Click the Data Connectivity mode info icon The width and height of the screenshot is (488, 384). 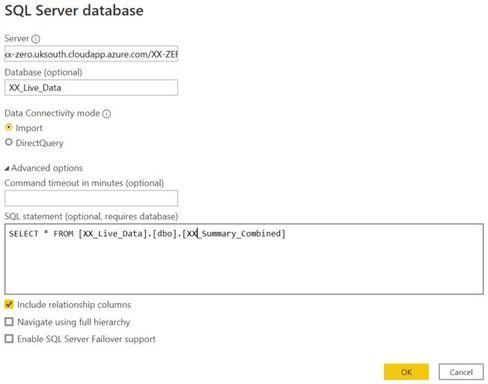point(107,114)
